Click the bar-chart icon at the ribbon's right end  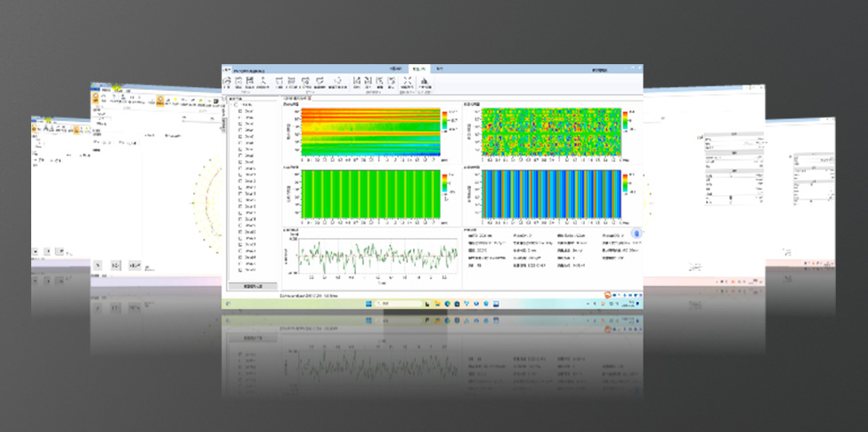(x=425, y=82)
